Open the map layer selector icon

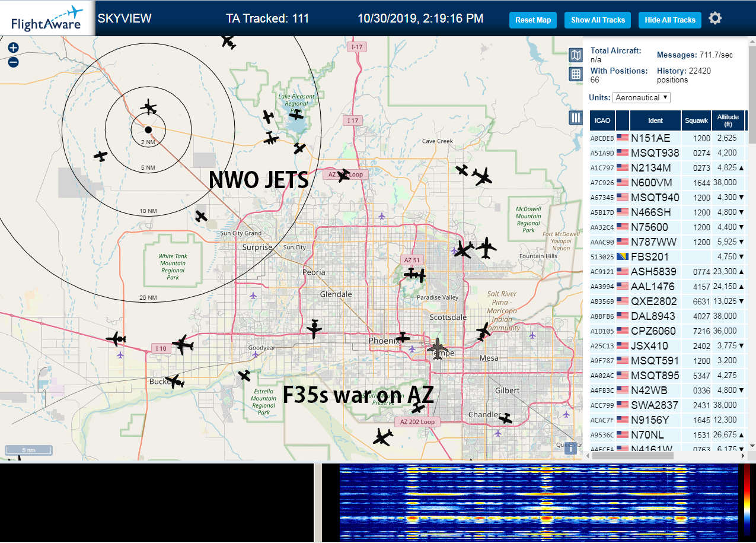click(575, 56)
